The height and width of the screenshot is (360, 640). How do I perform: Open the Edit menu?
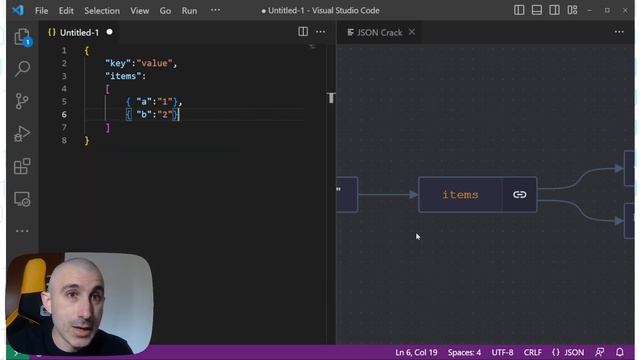[66, 11]
